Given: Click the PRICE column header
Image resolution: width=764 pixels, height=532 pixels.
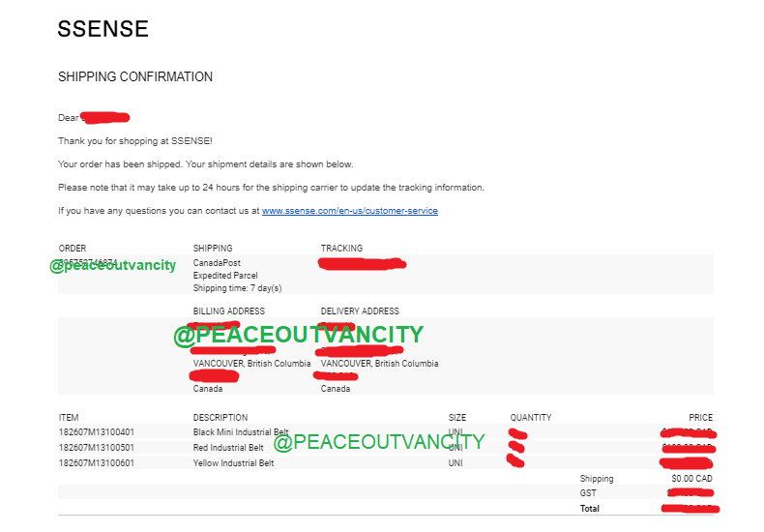Looking at the screenshot, I should tap(700, 418).
